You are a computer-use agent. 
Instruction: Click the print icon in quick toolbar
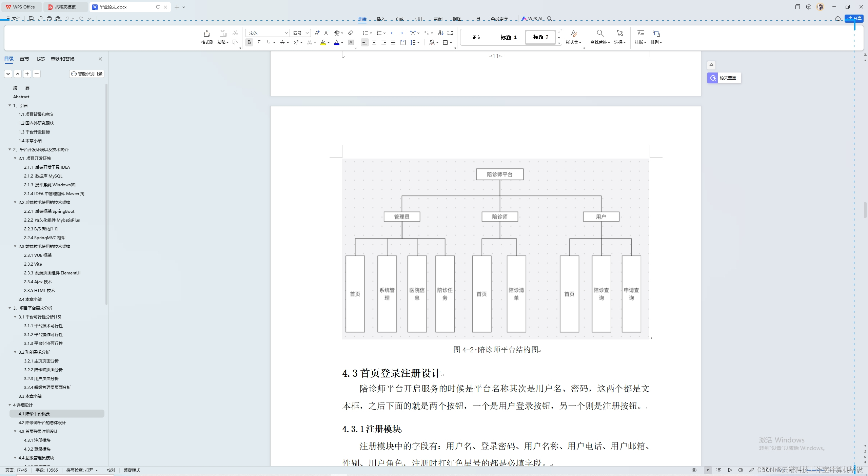(49, 19)
